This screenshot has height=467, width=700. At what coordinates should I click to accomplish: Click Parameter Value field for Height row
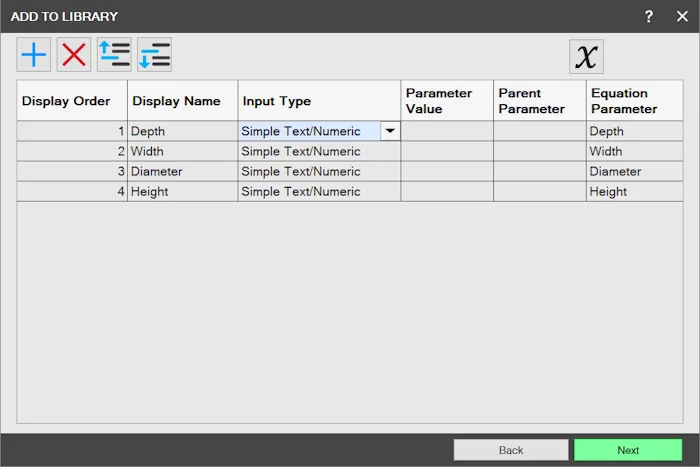tap(447, 192)
